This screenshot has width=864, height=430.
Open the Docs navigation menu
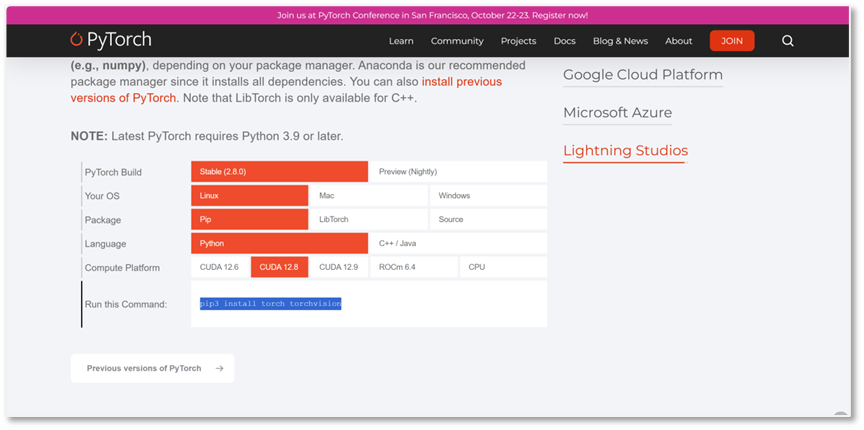(564, 41)
